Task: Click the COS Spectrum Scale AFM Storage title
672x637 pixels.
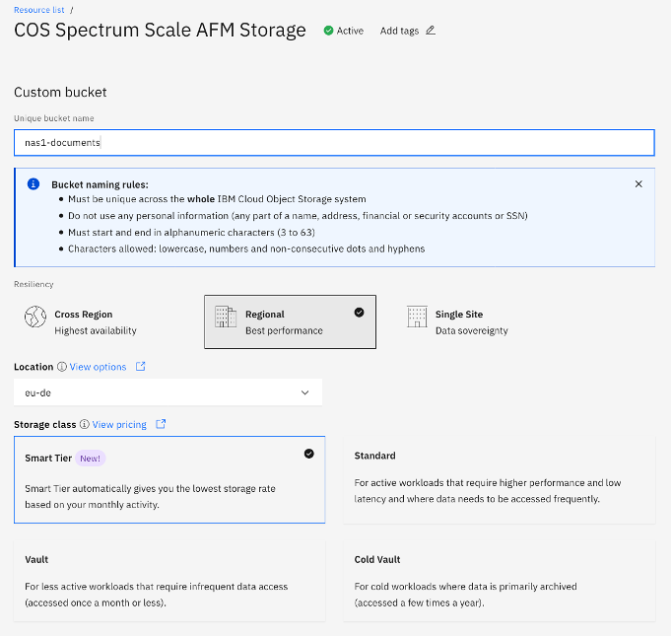Action: [x=160, y=30]
